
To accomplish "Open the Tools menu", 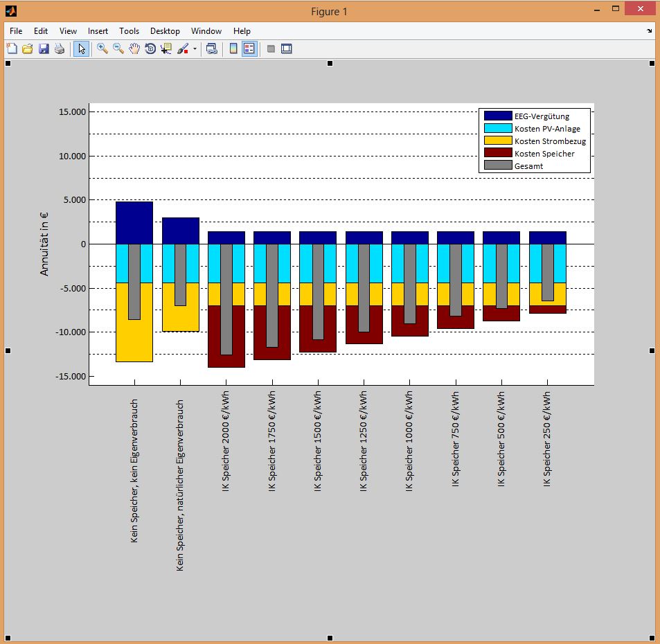I will tap(129, 31).
